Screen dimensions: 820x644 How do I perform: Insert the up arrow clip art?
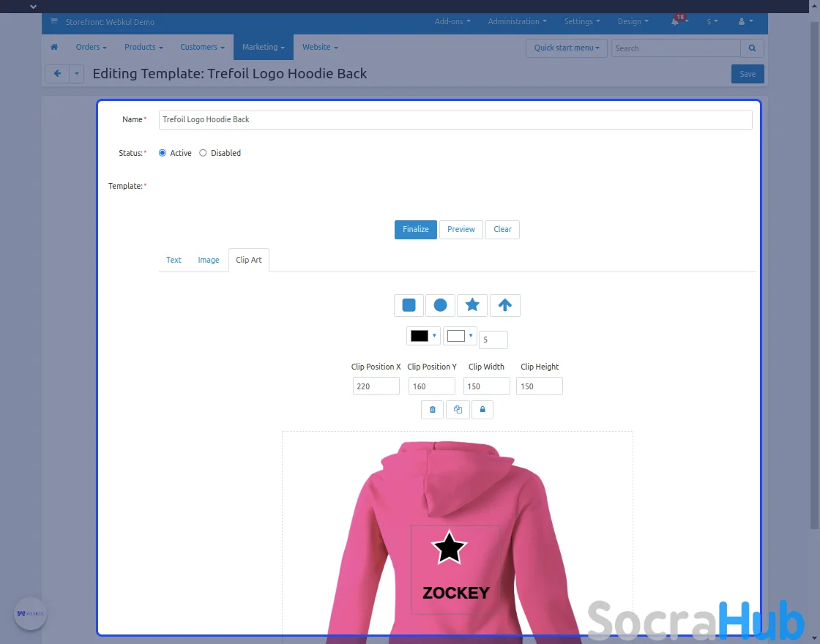click(504, 305)
